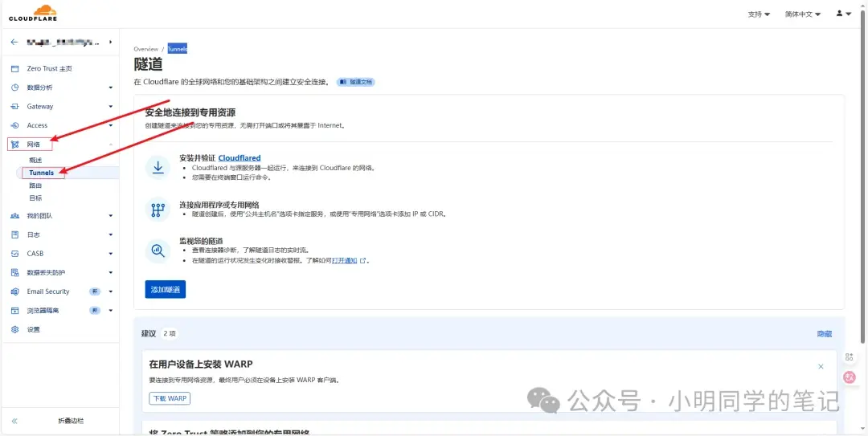Click the Access sidebar icon

[x=15, y=125]
